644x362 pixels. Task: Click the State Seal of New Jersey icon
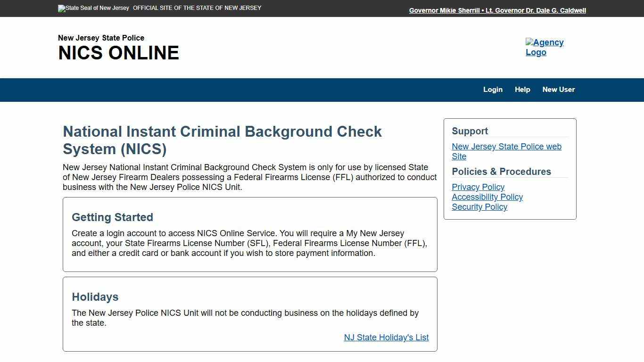pyautogui.click(x=93, y=8)
